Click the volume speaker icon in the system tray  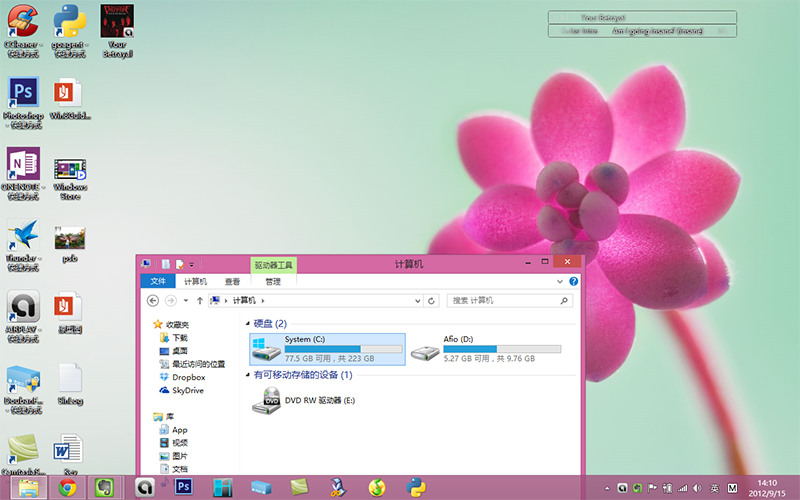(x=697, y=488)
